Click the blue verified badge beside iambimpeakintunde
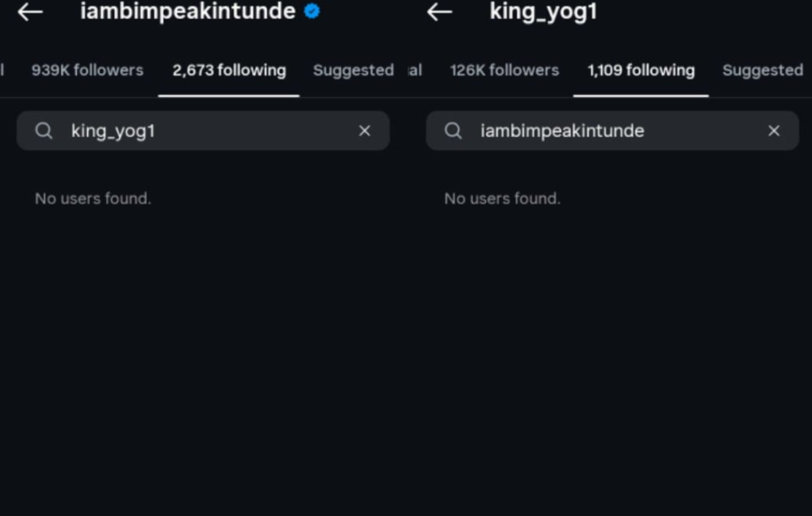This screenshot has height=516, width=812. [312, 12]
